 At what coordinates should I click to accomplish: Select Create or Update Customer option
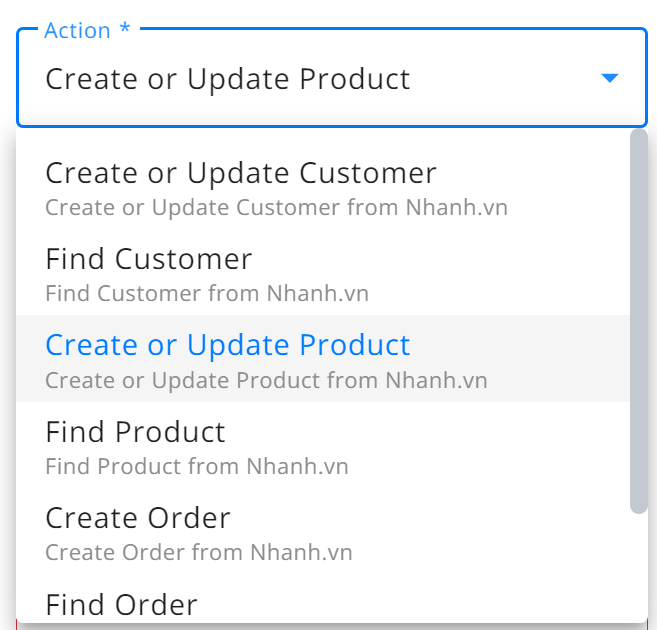(x=323, y=186)
